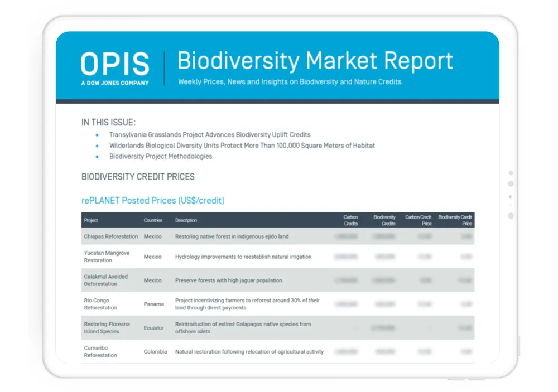This screenshot has height=392, width=558.
Task: Click 'Restoring native forest in indigenous ejido land'
Action: click(x=232, y=236)
